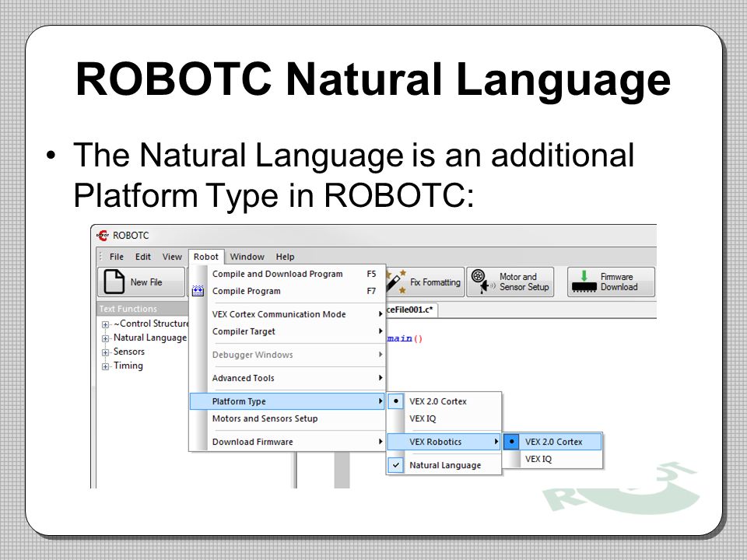The height and width of the screenshot is (560, 747).
Task: Select VEX 2.0 Cortex under VEX Robotics
Action: (x=553, y=442)
